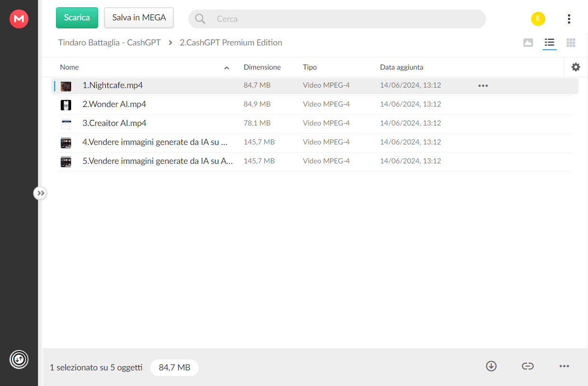Viewport: 588px width, 386px height.
Task: Click the green Scarica button
Action: click(x=77, y=18)
